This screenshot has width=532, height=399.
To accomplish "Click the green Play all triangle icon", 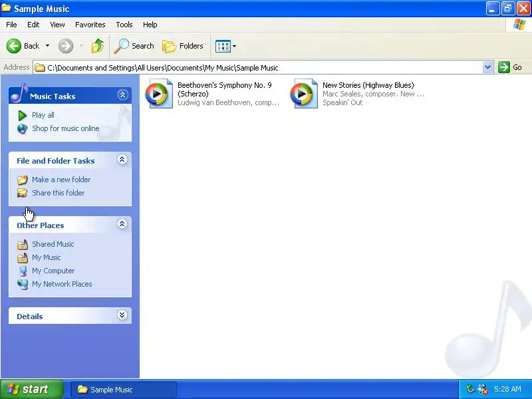I will (x=23, y=115).
